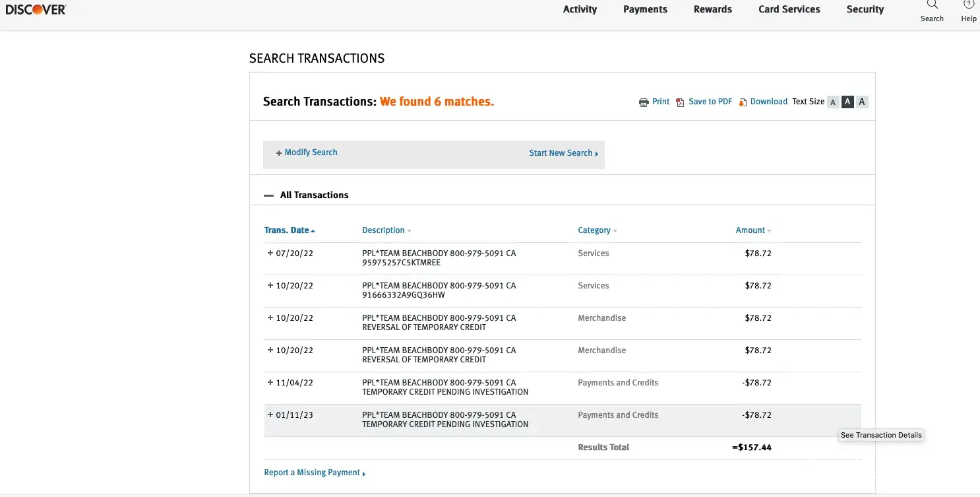Select the smallest text size A

(x=833, y=102)
